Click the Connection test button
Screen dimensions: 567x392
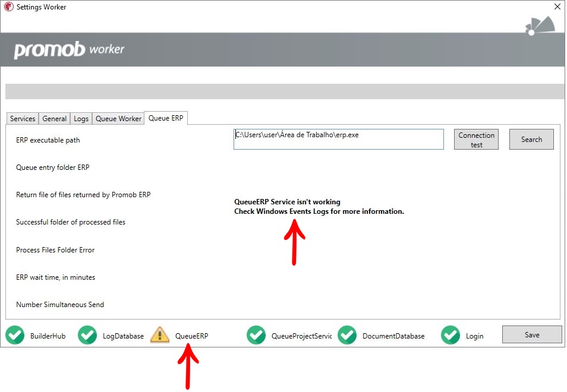point(476,140)
